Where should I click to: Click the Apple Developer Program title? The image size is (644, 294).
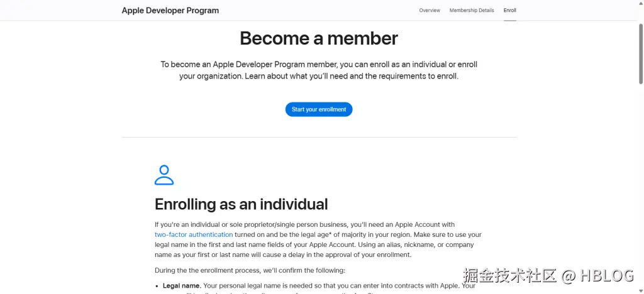click(170, 11)
